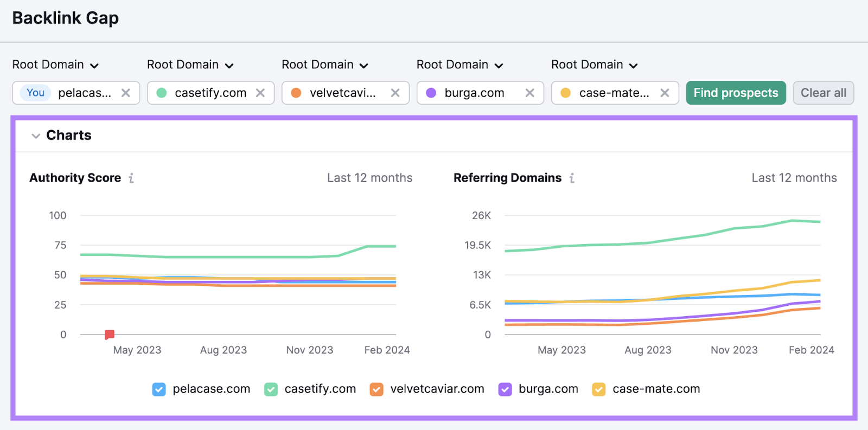
Task: Disable velvetcaviar.com legend checkbox
Action: tap(376, 389)
